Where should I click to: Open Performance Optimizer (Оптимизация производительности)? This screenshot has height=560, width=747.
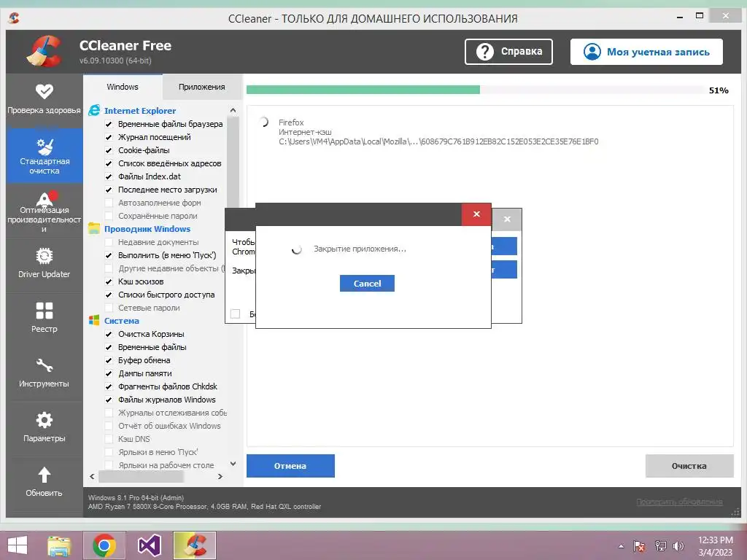44,211
